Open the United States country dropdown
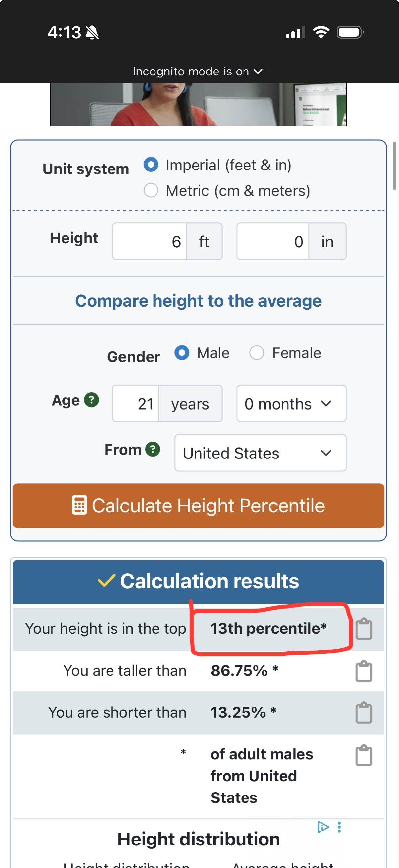 click(260, 453)
